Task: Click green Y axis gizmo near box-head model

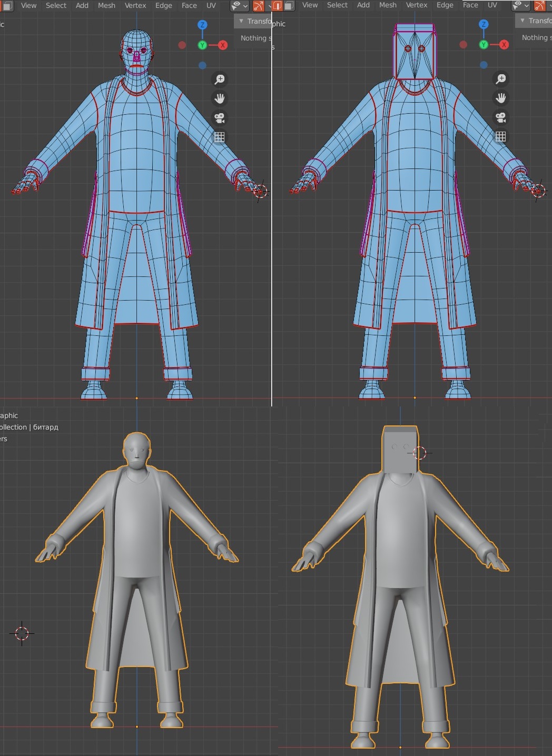Action: pos(484,45)
